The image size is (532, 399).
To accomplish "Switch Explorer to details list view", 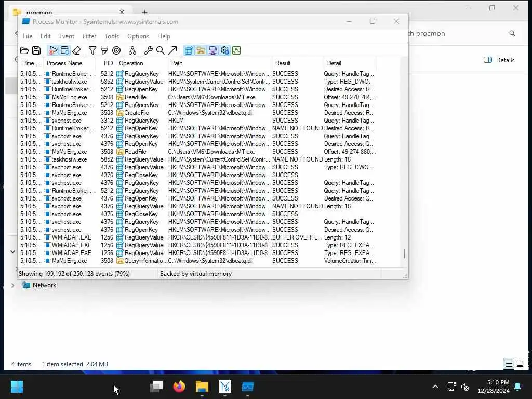I will 509,364.
